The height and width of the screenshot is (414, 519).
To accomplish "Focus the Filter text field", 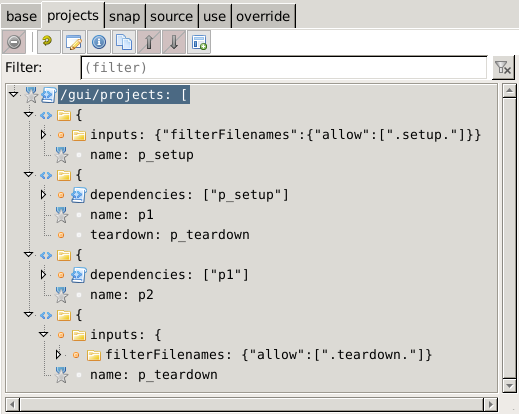I will (284, 68).
